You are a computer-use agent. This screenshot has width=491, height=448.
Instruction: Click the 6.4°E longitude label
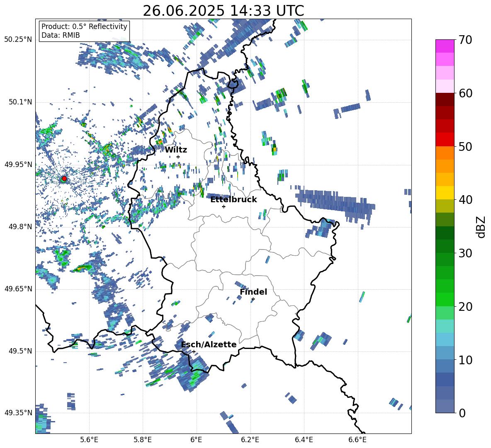click(304, 440)
